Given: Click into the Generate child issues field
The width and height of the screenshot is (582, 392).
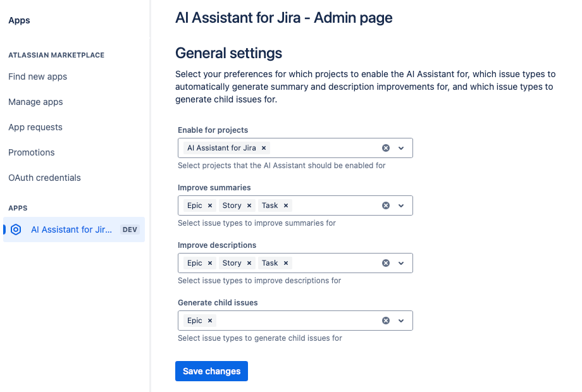Looking at the screenshot, I should [295, 321].
